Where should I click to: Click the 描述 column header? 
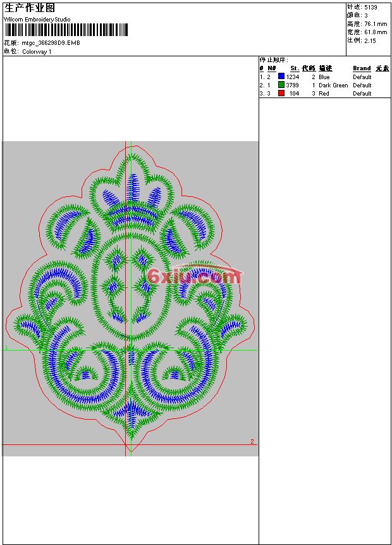point(326,68)
